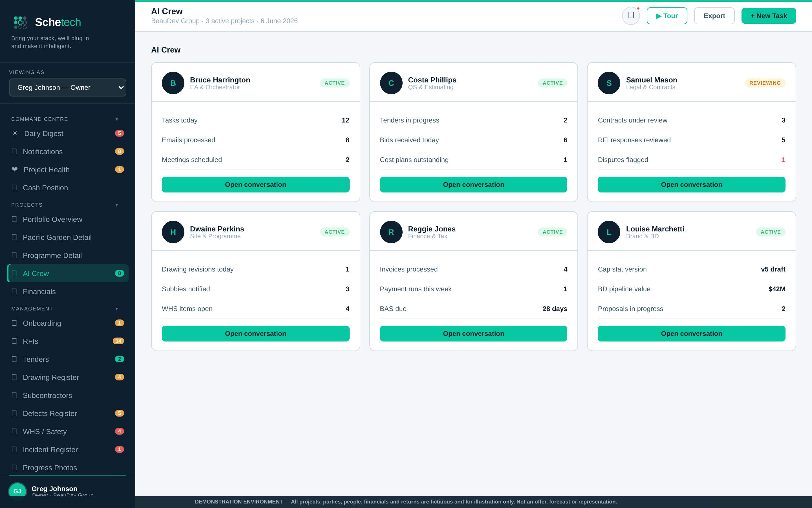The height and width of the screenshot is (508, 812).
Task: Select Financials in the sidebar
Action: click(68, 291)
